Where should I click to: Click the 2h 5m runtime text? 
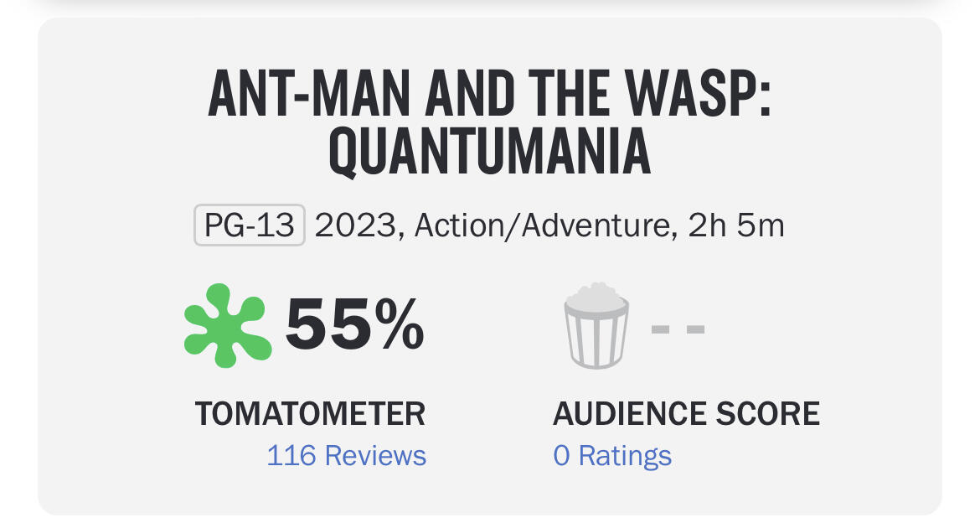pos(735,226)
